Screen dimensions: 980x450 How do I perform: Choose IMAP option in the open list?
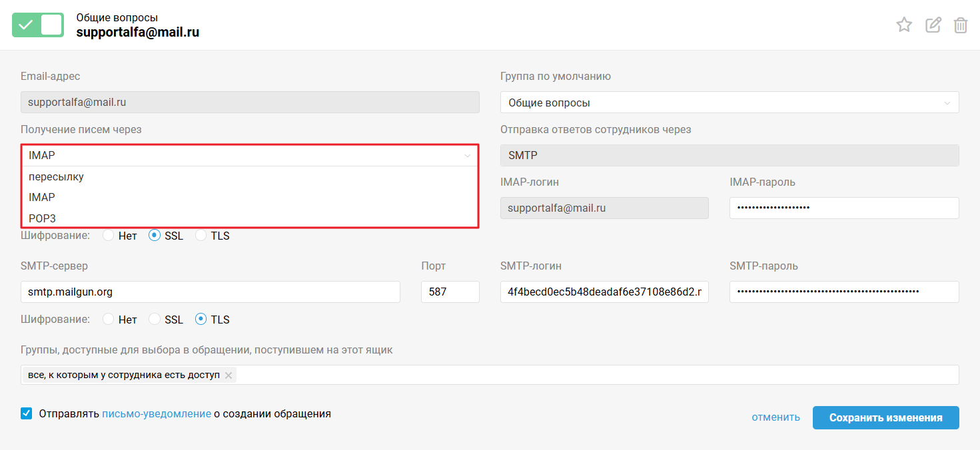[42, 198]
